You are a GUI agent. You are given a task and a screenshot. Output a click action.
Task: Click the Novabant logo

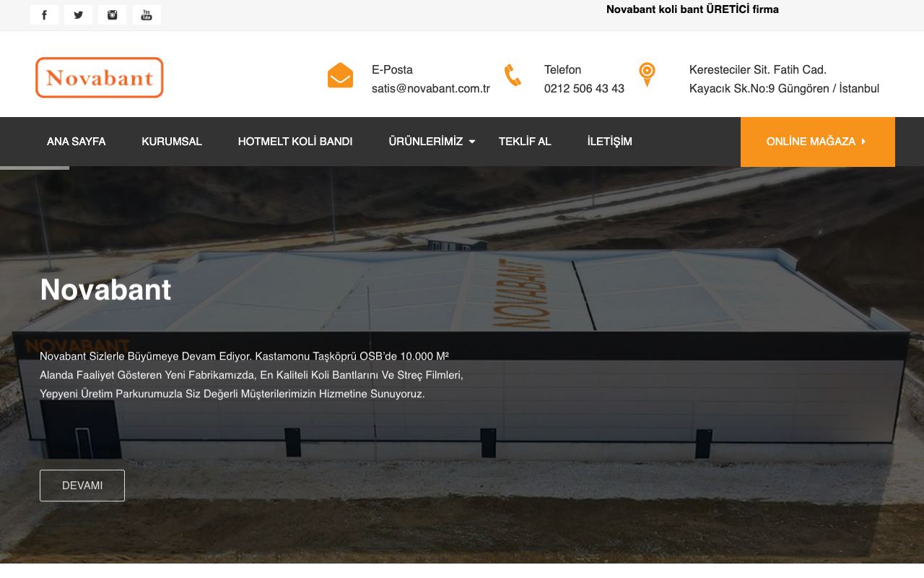[100, 77]
